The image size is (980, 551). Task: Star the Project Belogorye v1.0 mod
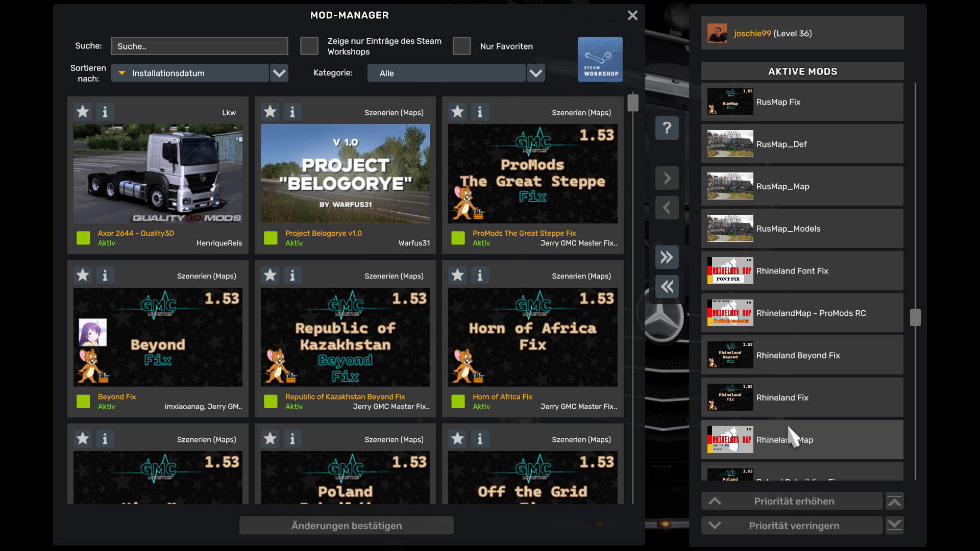pyautogui.click(x=270, y=112)
